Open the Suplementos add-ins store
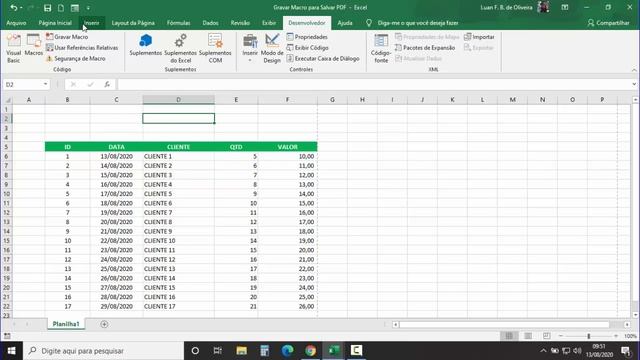 (146, 46)
